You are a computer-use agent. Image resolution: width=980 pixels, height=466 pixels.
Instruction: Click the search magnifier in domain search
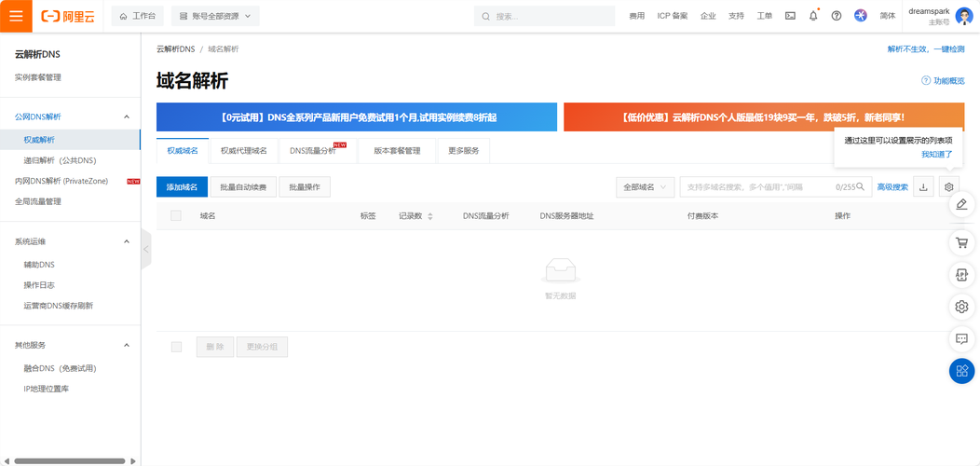[x=861, y=186]
